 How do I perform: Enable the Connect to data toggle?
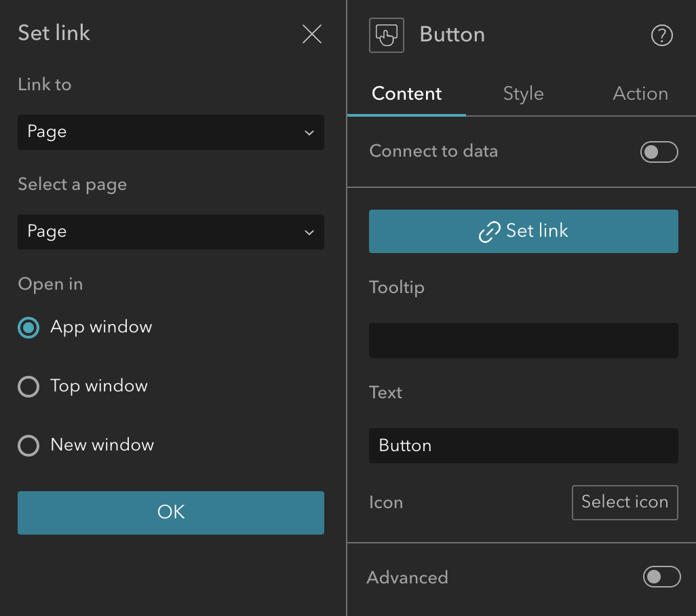(x=659, y=152)
